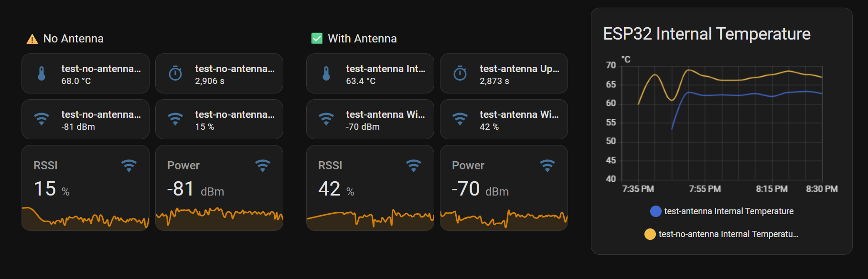Click thermometer icon showing 68.0 °C
868x279 pixels.
click(x=42, y=73)
